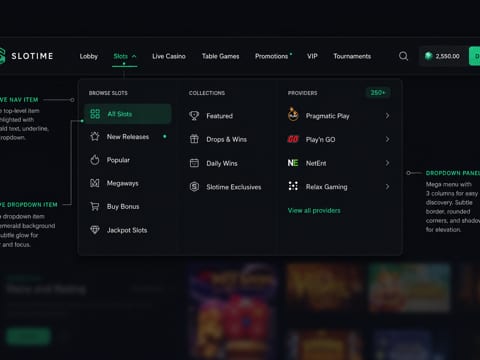
Task: Click the green dot beside New Releases
Action: [165, 136]
